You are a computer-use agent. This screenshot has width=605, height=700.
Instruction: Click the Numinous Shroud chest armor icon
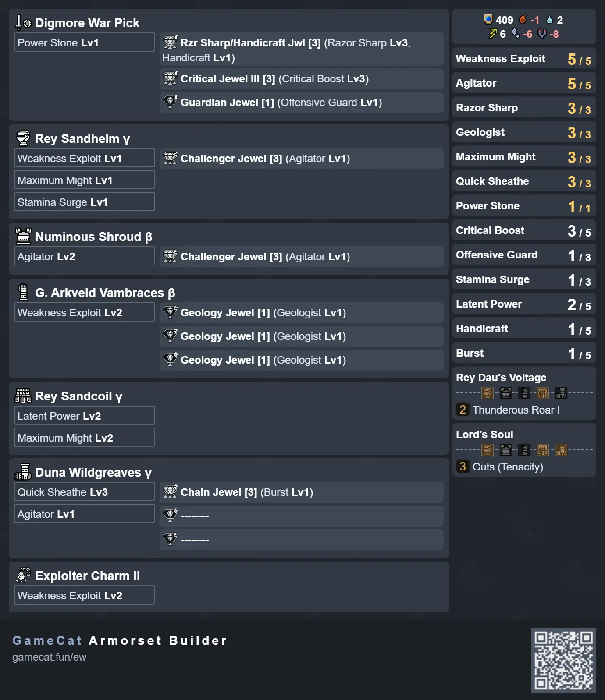pyautogui.click(x=23, y=236)
